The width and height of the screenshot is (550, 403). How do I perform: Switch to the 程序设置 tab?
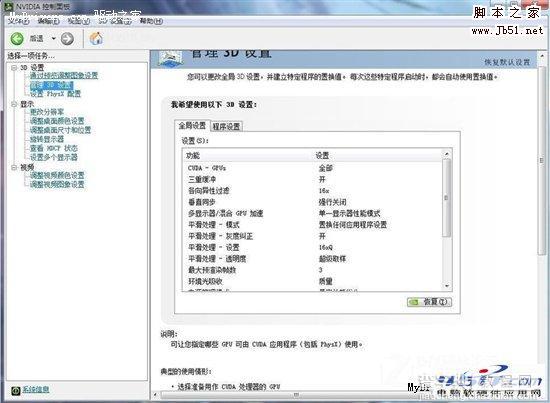point(226,127)
